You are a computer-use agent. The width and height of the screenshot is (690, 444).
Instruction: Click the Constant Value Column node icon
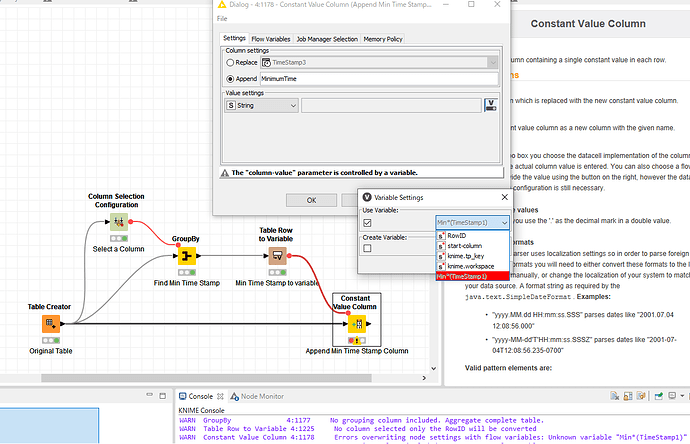[356, 324]
